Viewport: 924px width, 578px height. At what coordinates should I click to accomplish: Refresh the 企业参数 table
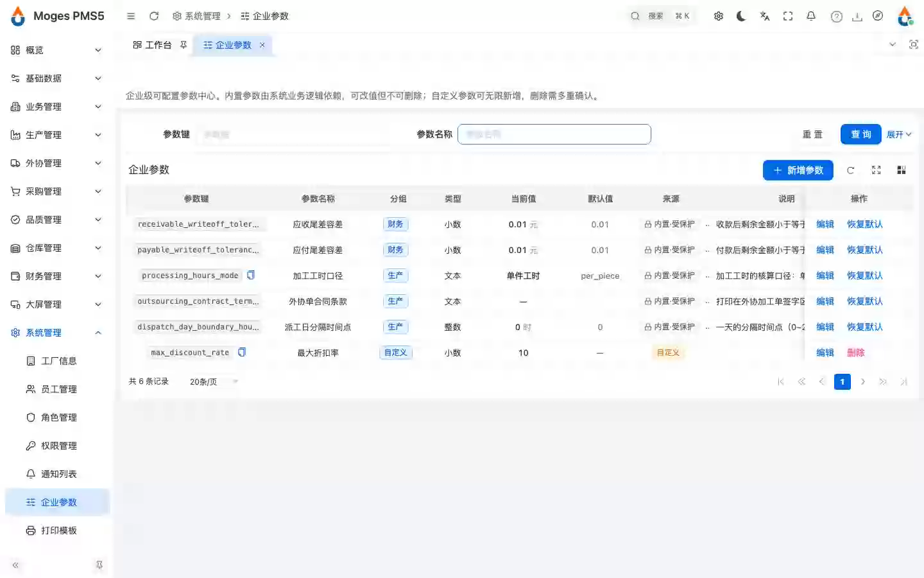click(850, 170)
